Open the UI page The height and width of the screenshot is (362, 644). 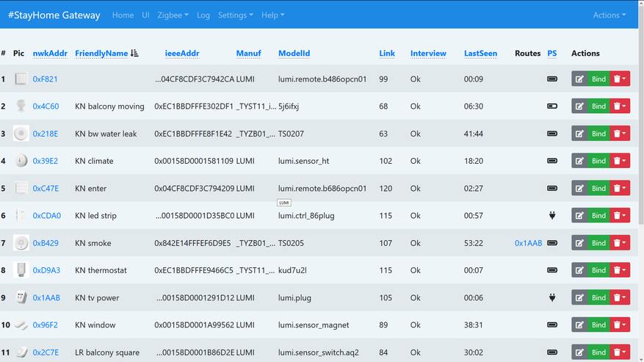pyautogui.click(x=145, y=15)
